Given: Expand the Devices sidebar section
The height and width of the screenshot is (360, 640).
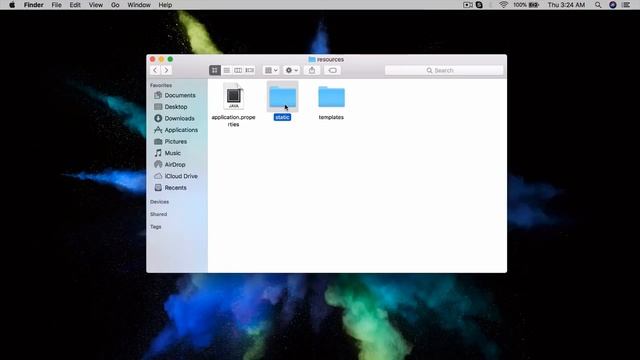Looking at the screenshot, I should click(x=159, y=202).
